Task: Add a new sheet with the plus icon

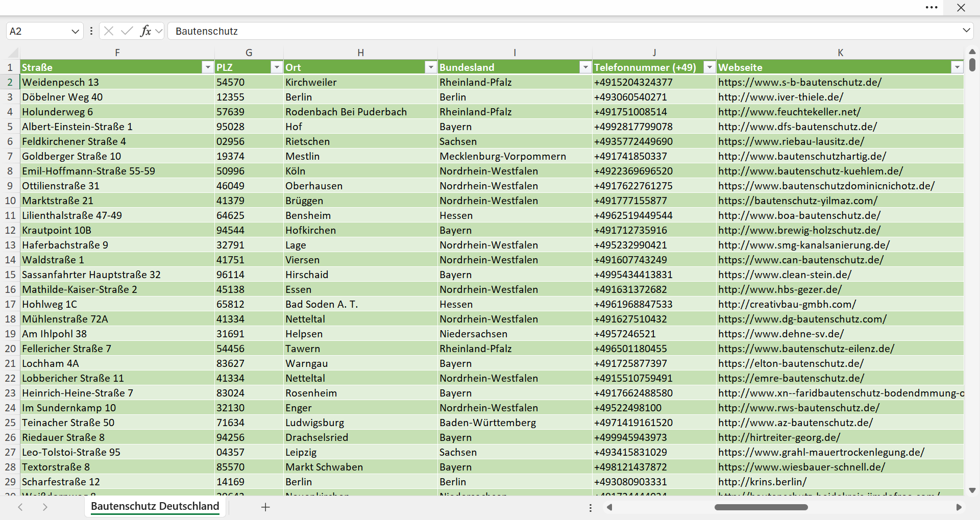Action: [x=265, y=507]
